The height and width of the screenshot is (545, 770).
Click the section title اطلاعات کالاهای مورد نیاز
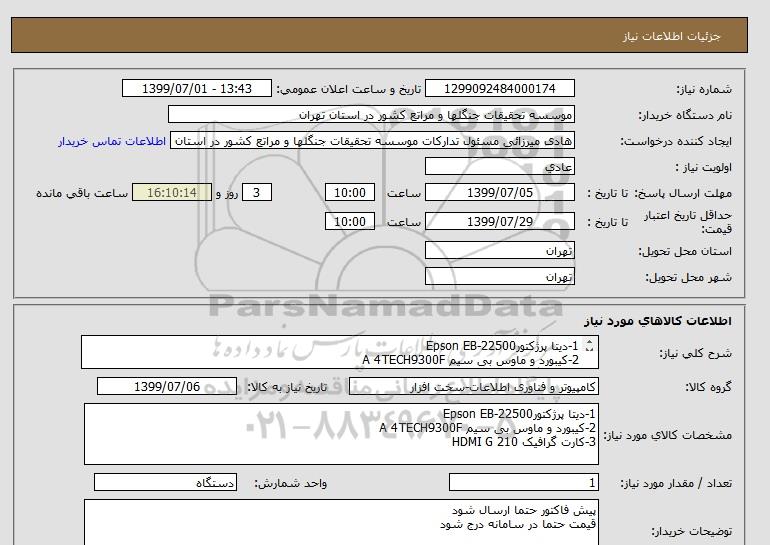tap(658, 321)
